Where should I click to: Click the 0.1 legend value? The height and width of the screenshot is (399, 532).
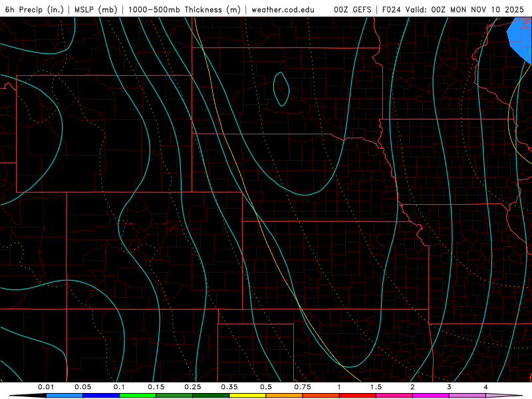(x=119, y=387)
